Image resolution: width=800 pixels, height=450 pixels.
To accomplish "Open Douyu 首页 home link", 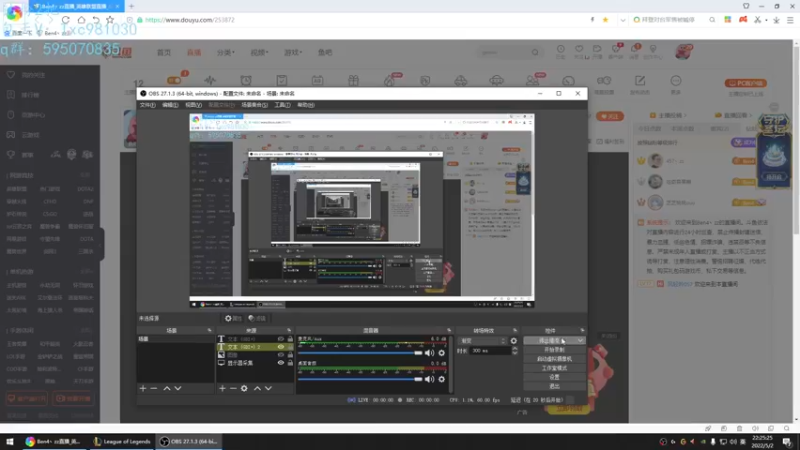I will (164, 53).
